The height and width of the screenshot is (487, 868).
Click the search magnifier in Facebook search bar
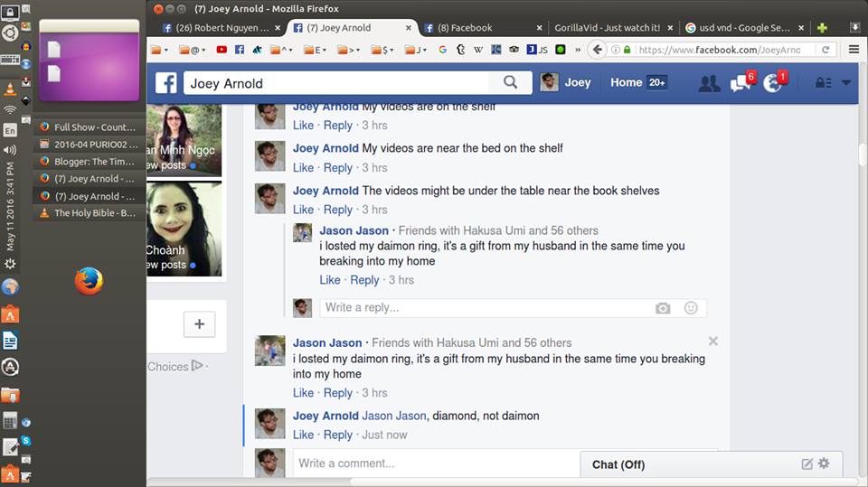(x=510, y=82)
